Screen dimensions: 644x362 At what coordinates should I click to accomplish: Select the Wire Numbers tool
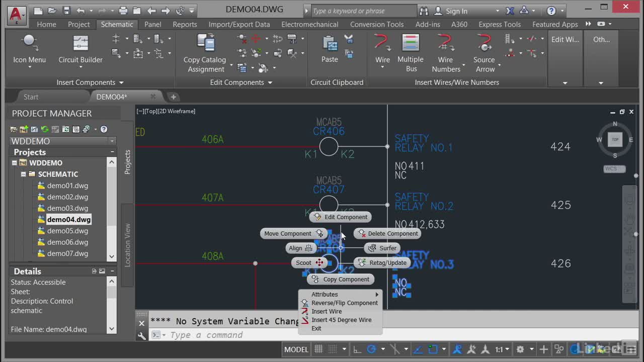446,53
